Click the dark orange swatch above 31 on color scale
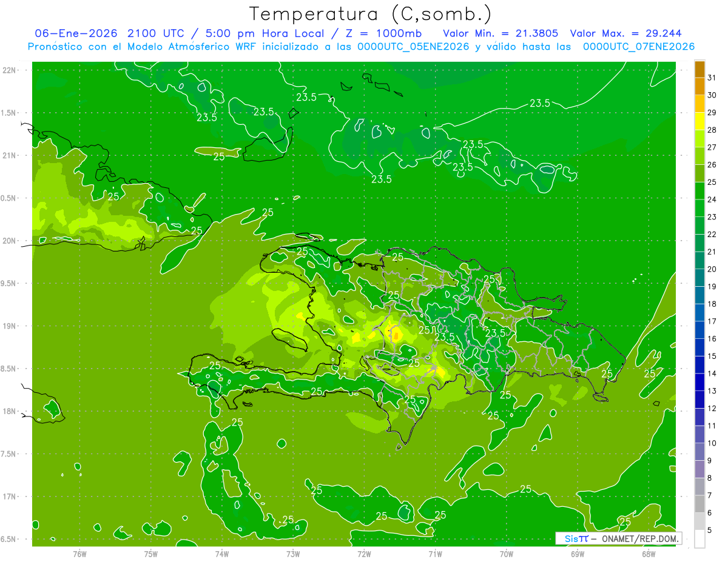Screen dimensions: 728x562 (699, 69)
